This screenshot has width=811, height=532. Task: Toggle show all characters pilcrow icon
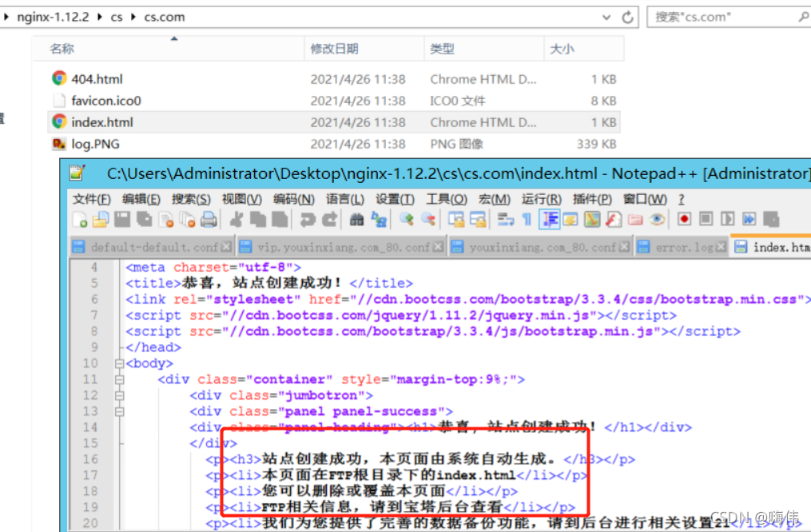[x=527, y=220]
